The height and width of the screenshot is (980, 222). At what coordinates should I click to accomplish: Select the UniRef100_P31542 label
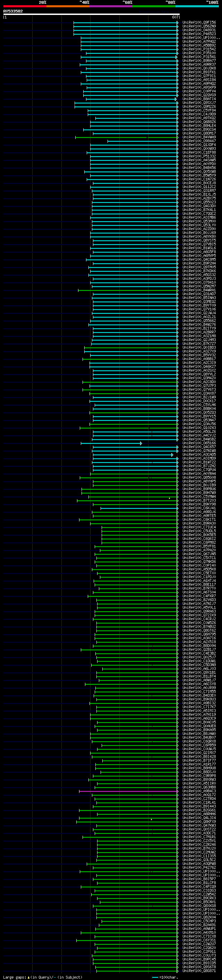point(199,49)
